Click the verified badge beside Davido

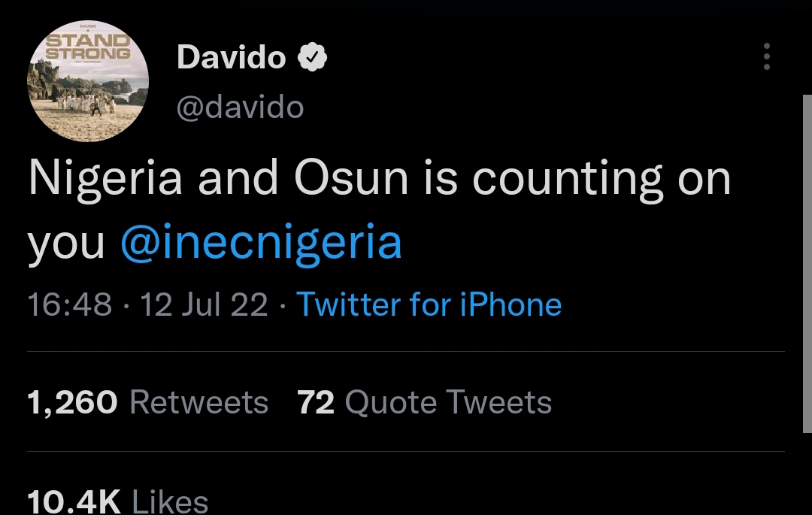coord(312,58)
